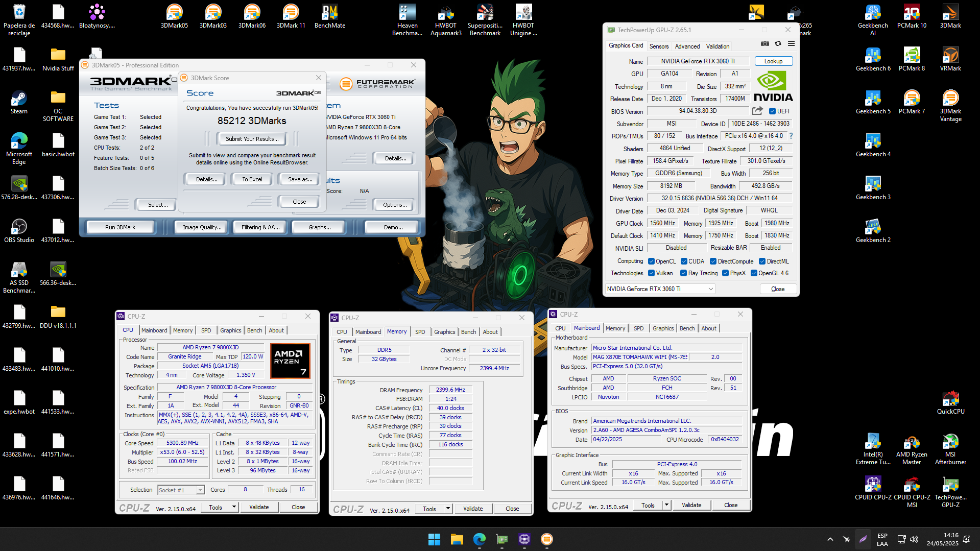
Task: Open AMD Ryzen Master desktop icon
Action: [x=912, y=449]
